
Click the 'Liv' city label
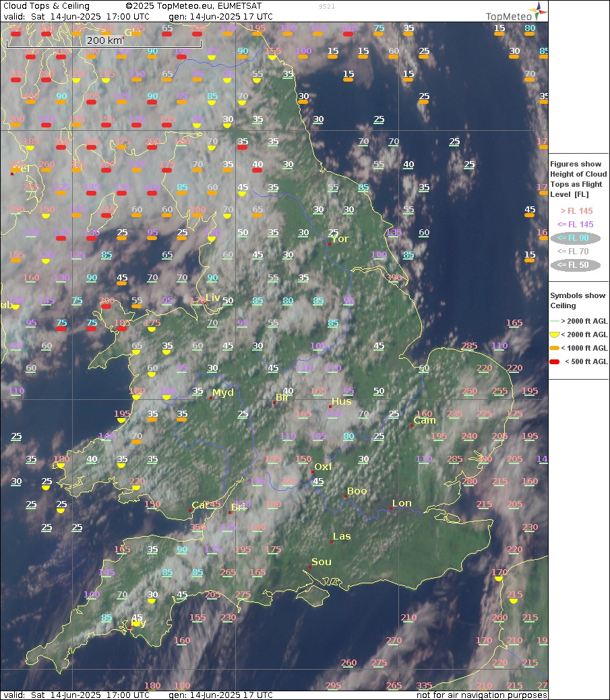pos(213,297)
